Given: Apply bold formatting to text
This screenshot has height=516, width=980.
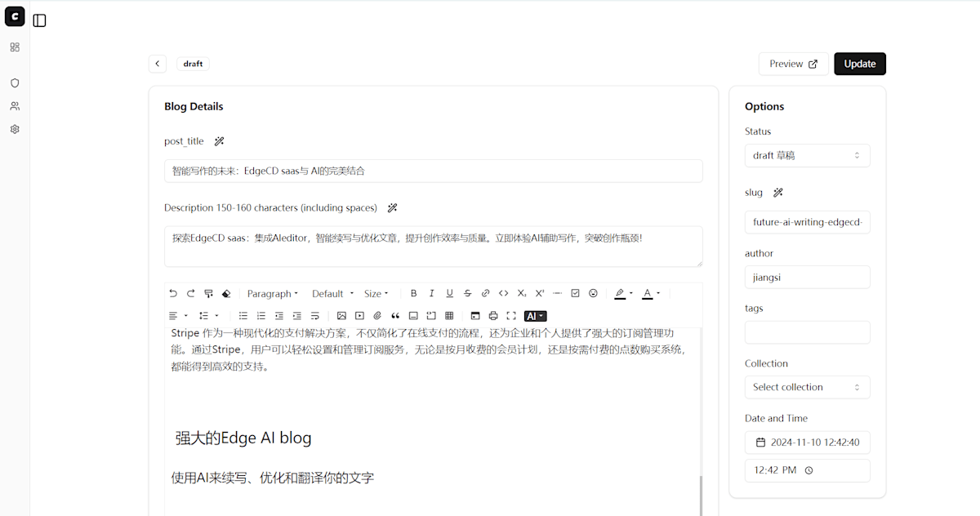Looking at the screenshot, I should (x=413, y=293).
